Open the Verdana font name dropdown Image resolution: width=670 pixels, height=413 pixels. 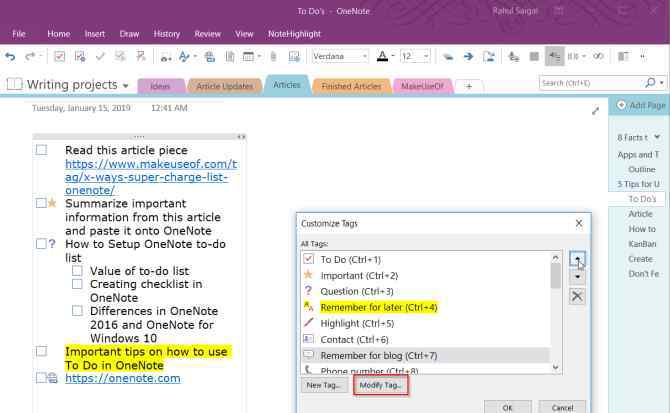pyautogui.click(x=364, y=56)
